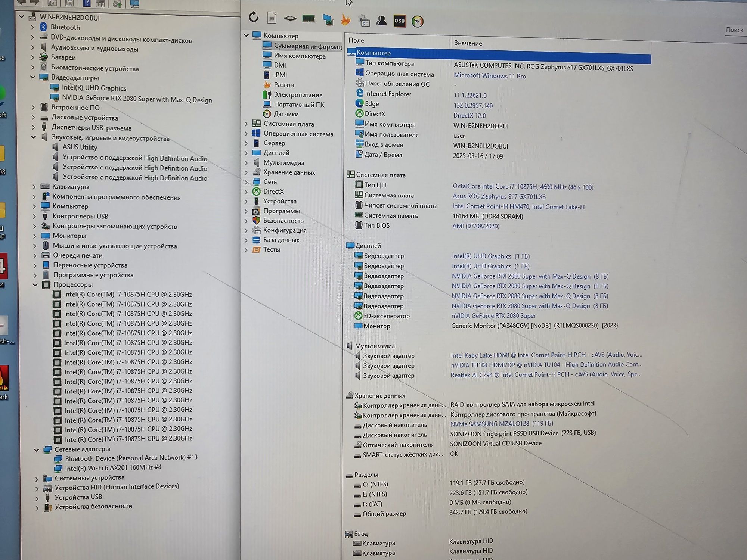
Task: Click the Edge browser icon in summary list
Action: [359, 103]
